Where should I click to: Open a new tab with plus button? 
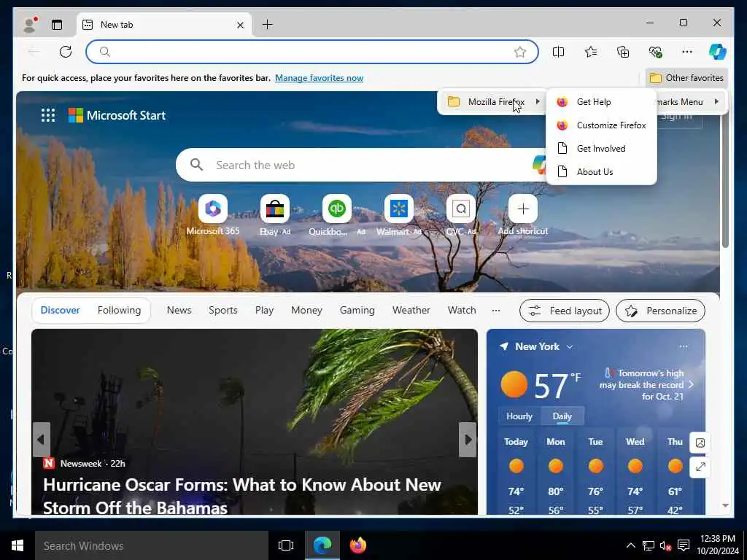click(268, 24)
